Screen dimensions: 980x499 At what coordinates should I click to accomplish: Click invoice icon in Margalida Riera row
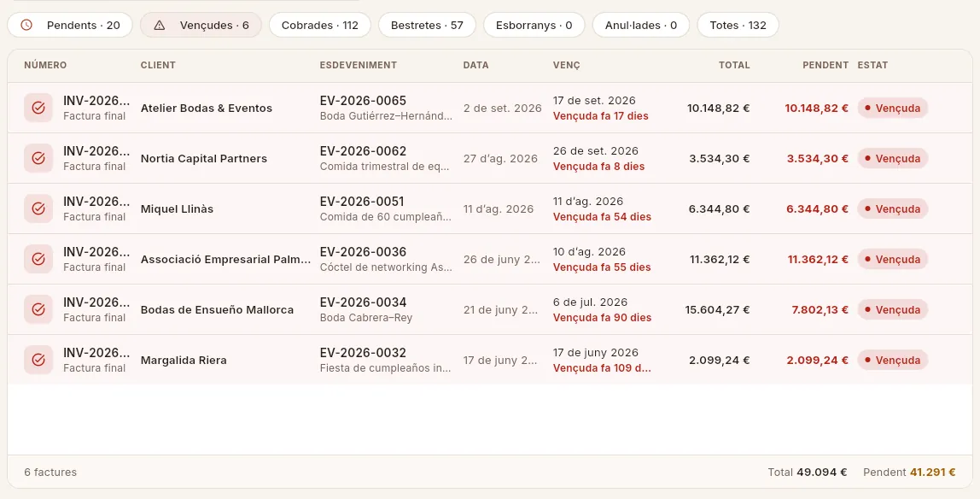click(x=38, y=361)
